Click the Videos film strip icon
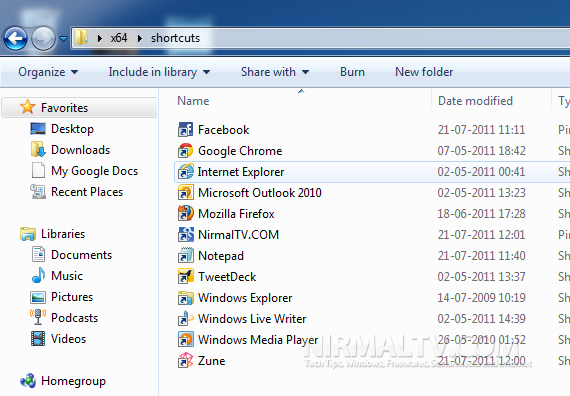Screen dimensions: 570x396 click(38, 339)
